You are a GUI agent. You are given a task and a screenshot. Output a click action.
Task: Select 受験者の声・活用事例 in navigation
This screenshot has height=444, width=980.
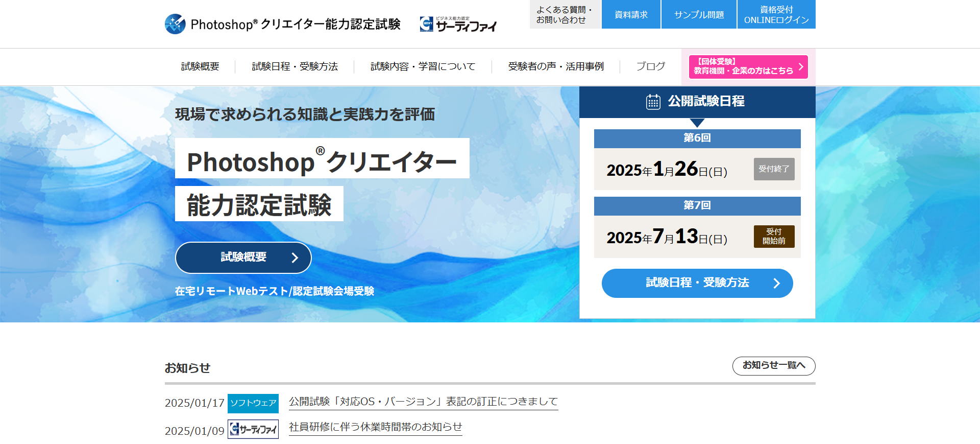(556, 66)
